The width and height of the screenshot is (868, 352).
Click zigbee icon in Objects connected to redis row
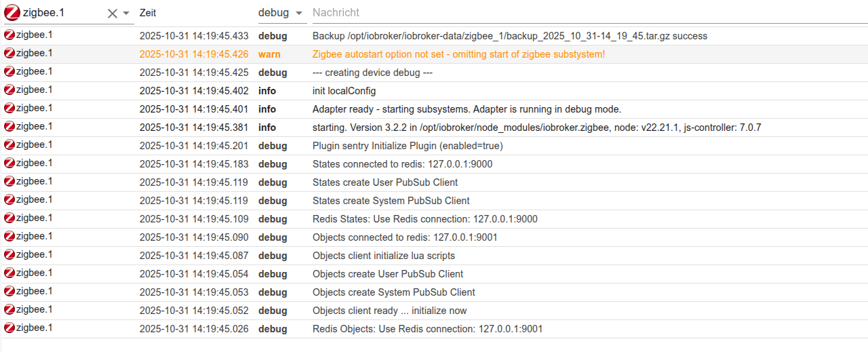9,237
